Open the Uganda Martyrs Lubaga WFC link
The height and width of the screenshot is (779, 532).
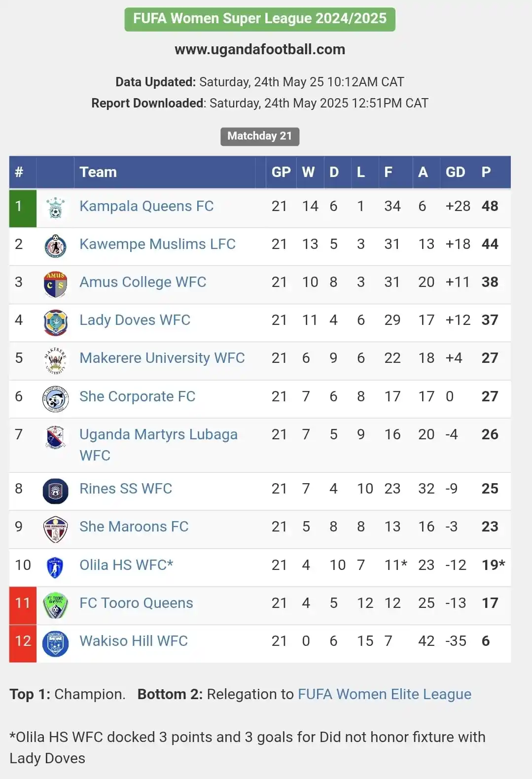point(158,445)
